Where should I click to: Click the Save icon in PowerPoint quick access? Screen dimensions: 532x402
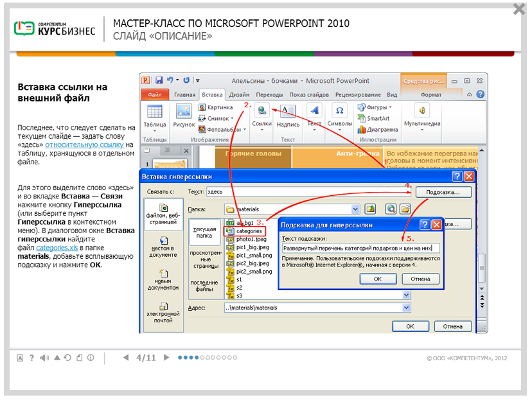click(x=159, y=80)
